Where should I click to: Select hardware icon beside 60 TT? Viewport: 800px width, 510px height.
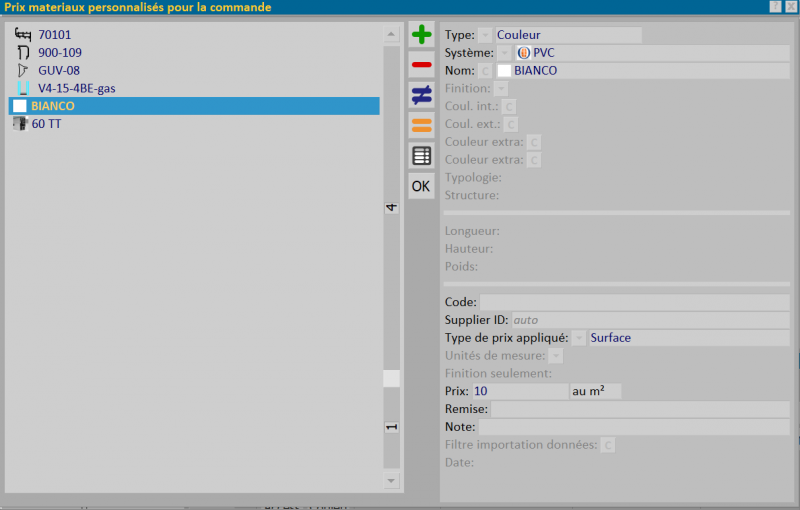pos(20,124)
